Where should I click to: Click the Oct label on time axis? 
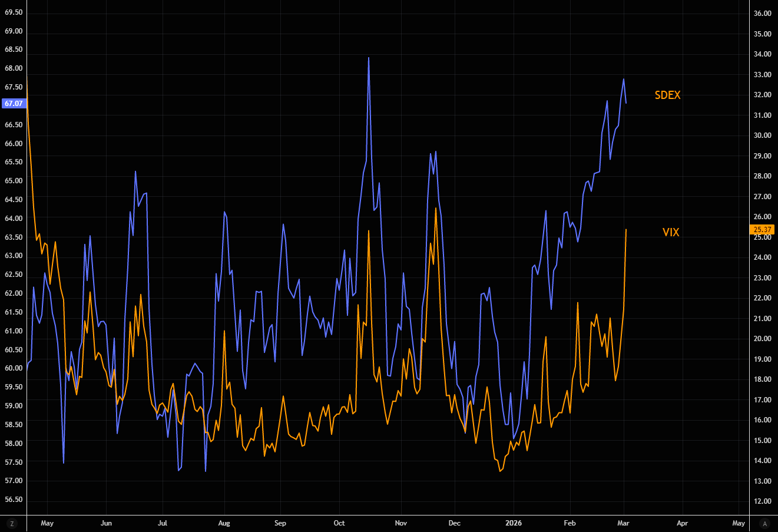click(x=339, y=523)
